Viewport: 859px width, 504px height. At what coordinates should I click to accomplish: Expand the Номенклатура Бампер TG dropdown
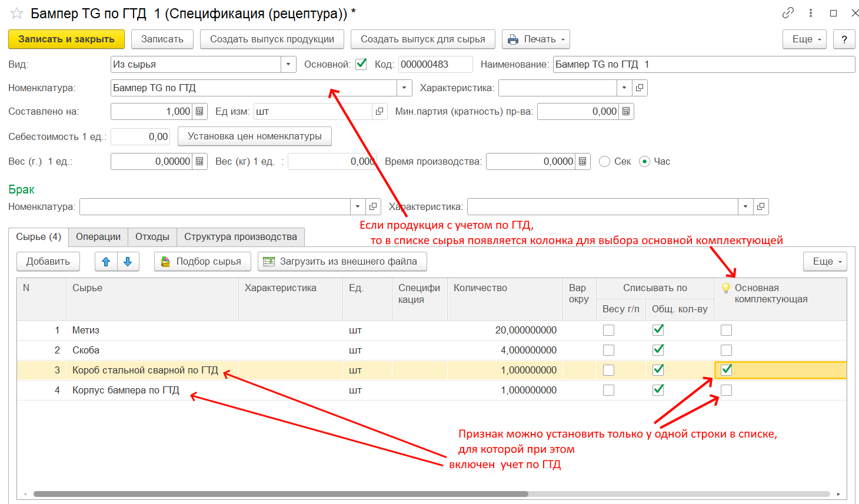tap(404, 88)
